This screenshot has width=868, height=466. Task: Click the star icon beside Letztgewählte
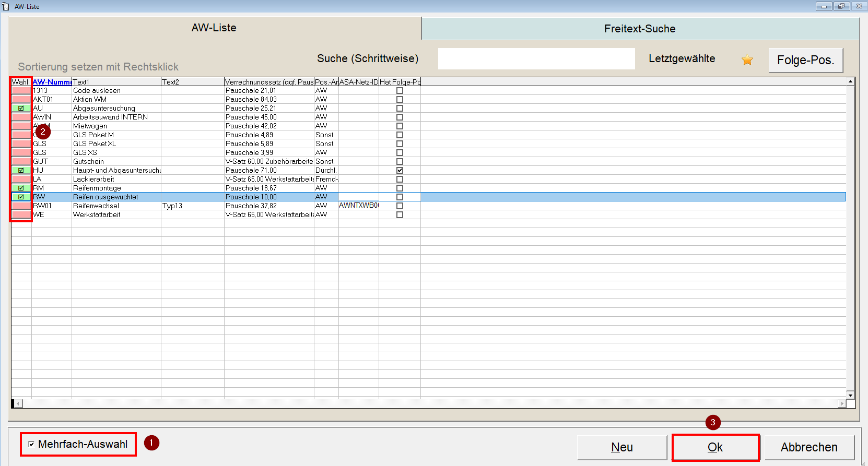click(747, 59)
